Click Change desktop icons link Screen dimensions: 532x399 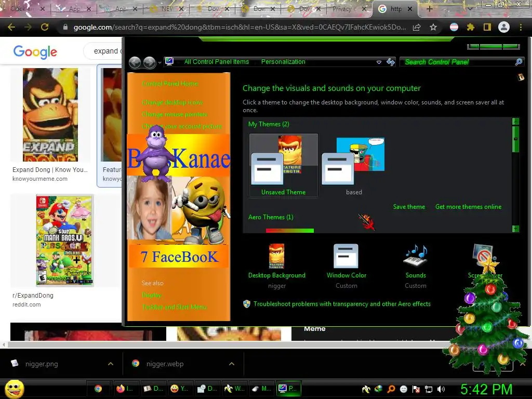(x=172, y=102)
